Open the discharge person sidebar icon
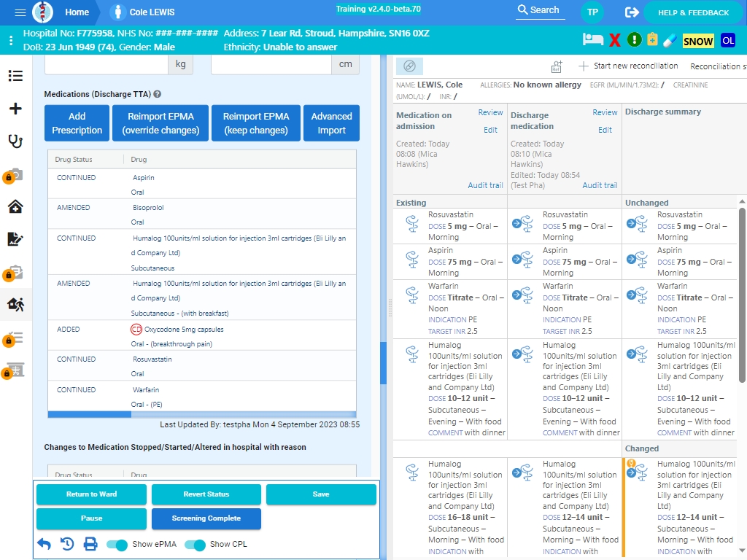Image resolution: width=747 pixels, height=560 pixels. click(x=16, y=304)
